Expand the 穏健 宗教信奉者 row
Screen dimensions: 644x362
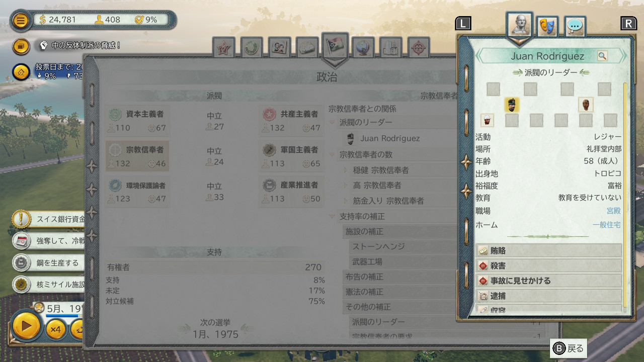pyautogui.click(x=345, y=170)
